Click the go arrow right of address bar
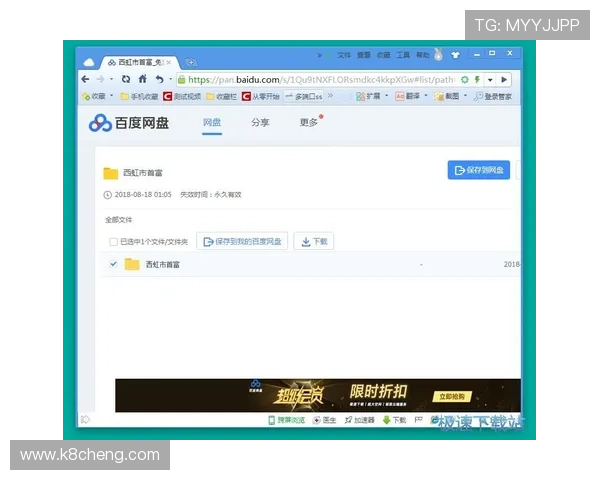 504,80
